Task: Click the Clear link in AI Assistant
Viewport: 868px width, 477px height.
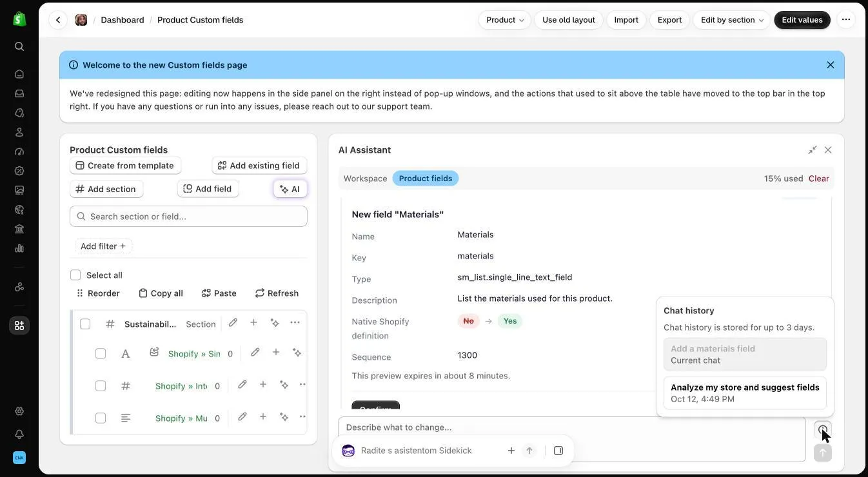Action: click(x=819, y=179)
